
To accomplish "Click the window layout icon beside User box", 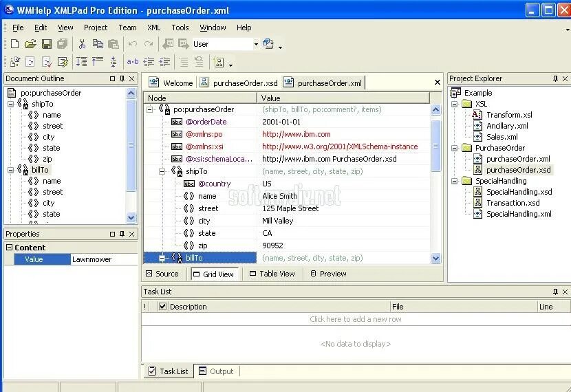I will pyautogui.click(x=268, y=44).
